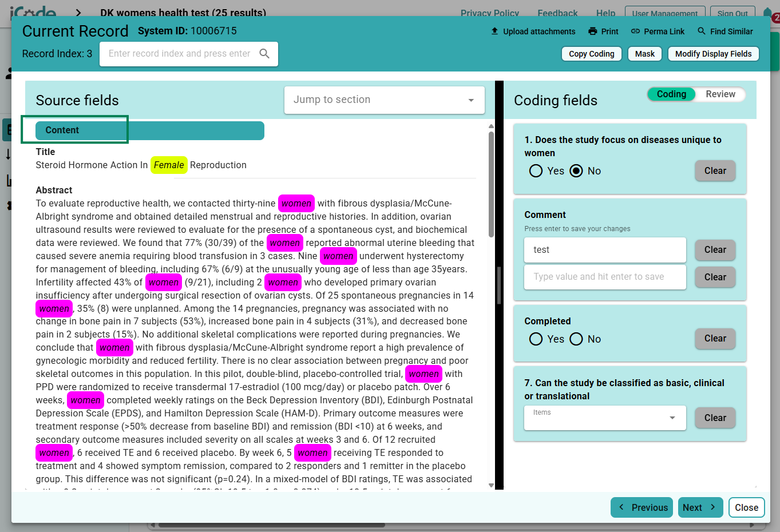Image resolution: width=780 pixels, height=532 pixels.
Task: Open the Jump to section dropdown
Action: tap(385, 100)
